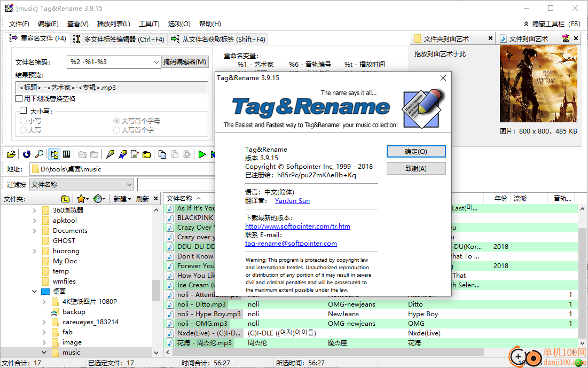Click the blue highlighter pen toolbar icon
Screen dimensions: 588x368
click(123, 154)
